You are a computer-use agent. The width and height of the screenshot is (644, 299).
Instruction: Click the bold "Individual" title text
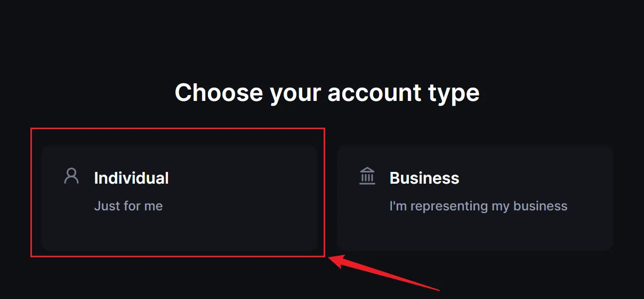pos(131,178)
